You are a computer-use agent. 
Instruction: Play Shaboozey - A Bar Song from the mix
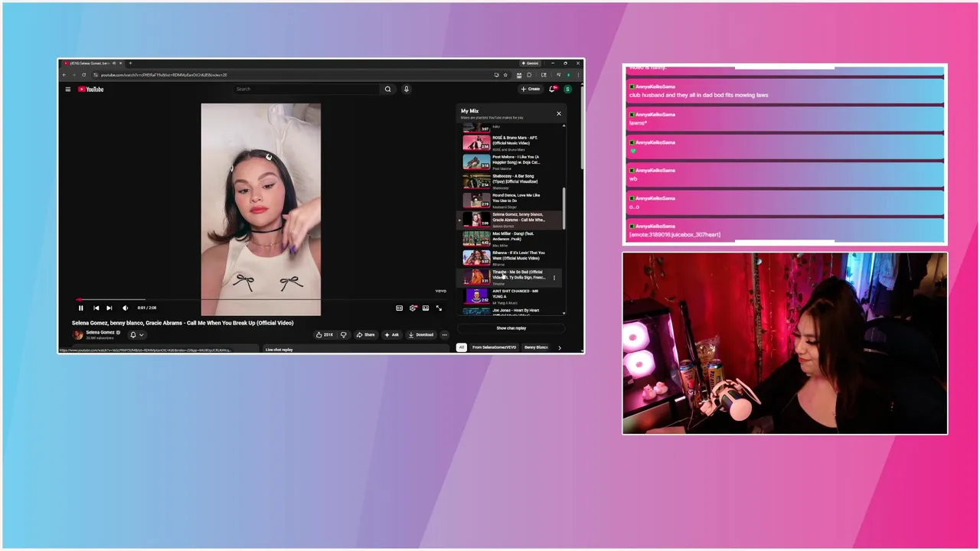tap(511, 181)
